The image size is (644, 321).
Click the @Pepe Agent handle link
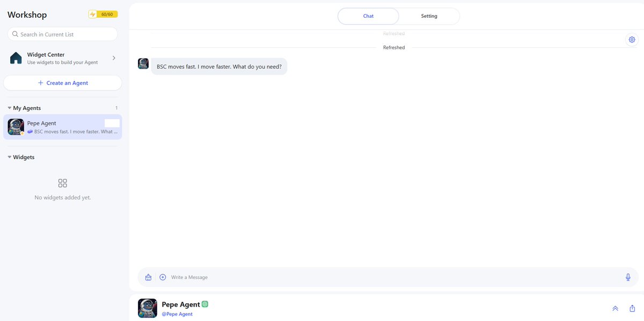(177, 314)
